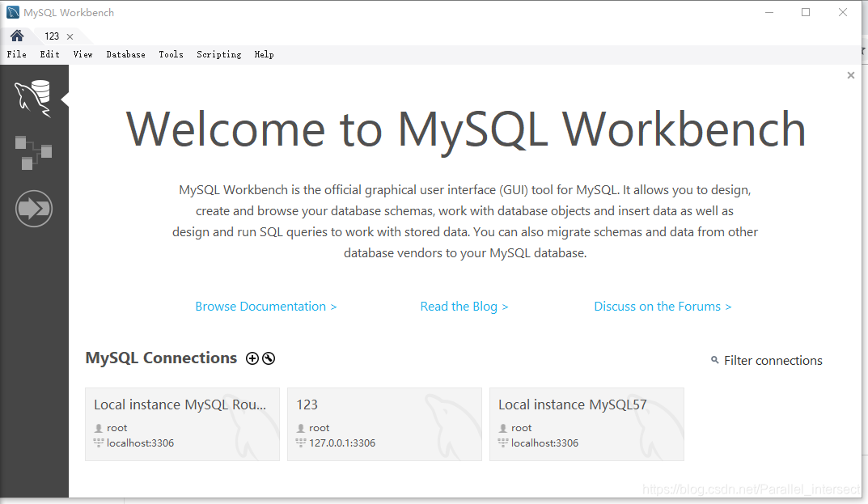This screenshot has height=504, width=868.
Task: Open the Home tab icon
Action: coord(17,36)
